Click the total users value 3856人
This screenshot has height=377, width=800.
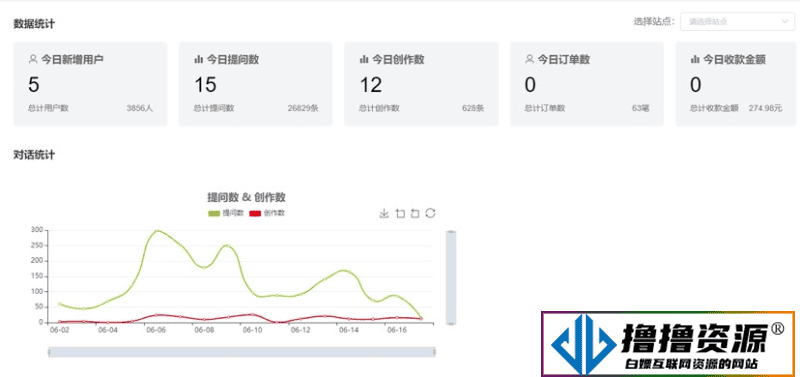[139, 108]
